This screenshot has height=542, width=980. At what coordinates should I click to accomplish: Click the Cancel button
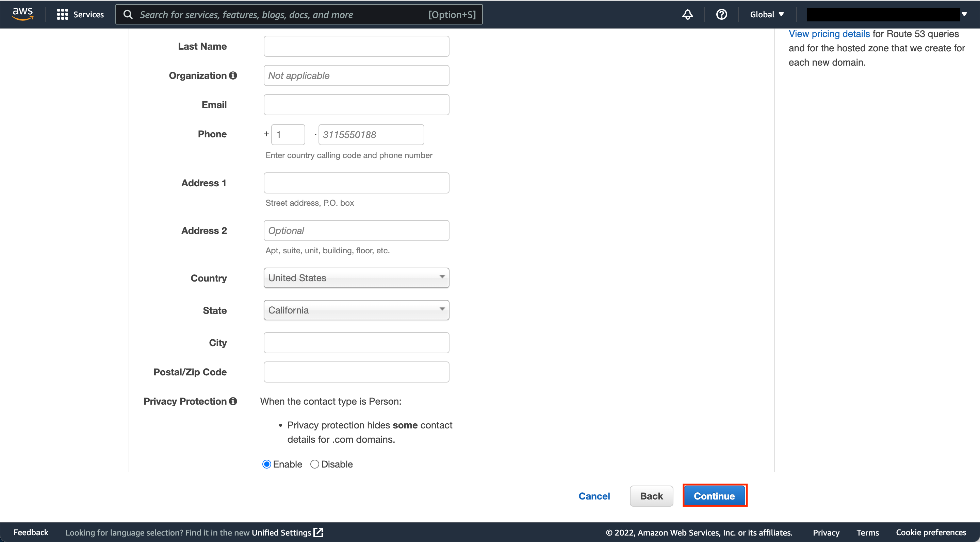pyautogui.click(x=593, y=495)
